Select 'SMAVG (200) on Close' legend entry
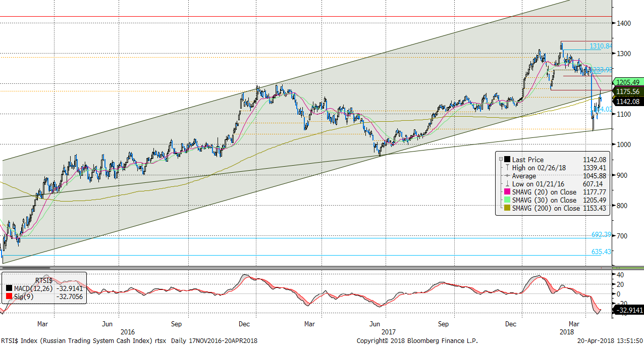644x345 pixels. [546, 208]
